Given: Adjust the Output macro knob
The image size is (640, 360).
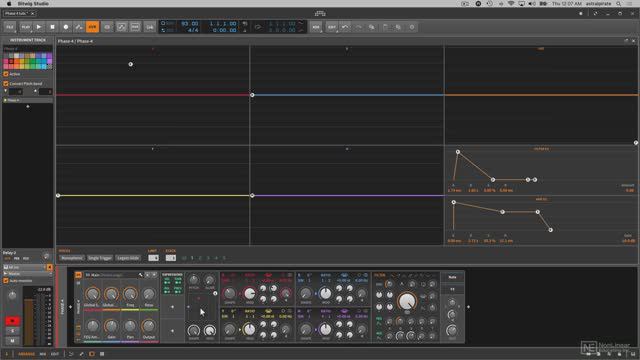Looking at the screenshot, I should click(x=149, y=326).
